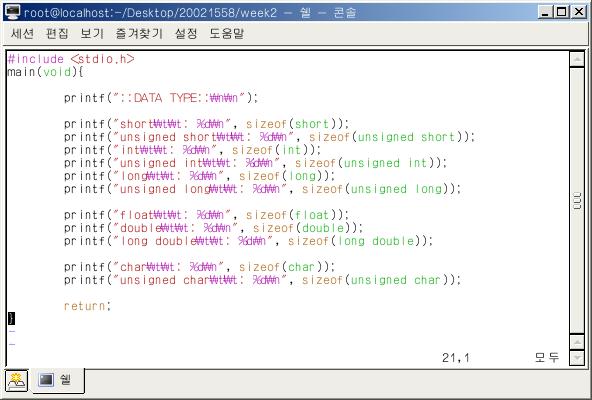
Task: Click the highlighted closing brace cursor
Action: [11, 318]
